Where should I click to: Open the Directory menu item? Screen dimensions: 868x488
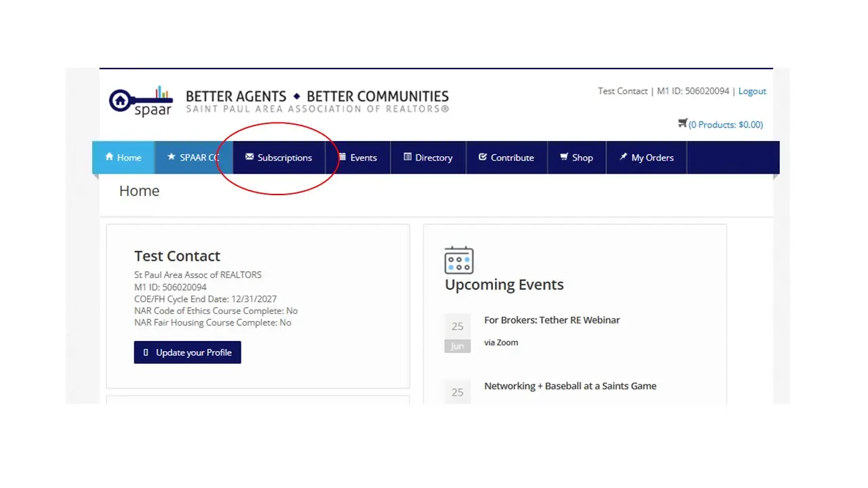coord(427,157)
